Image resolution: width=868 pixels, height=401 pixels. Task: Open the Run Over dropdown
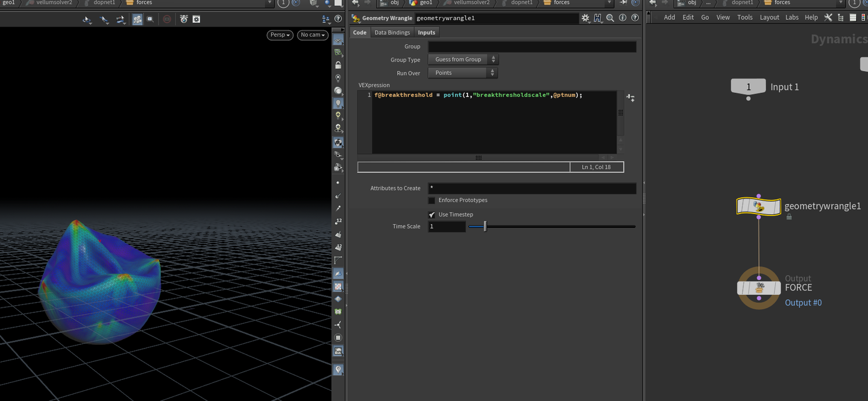(463, 73)
